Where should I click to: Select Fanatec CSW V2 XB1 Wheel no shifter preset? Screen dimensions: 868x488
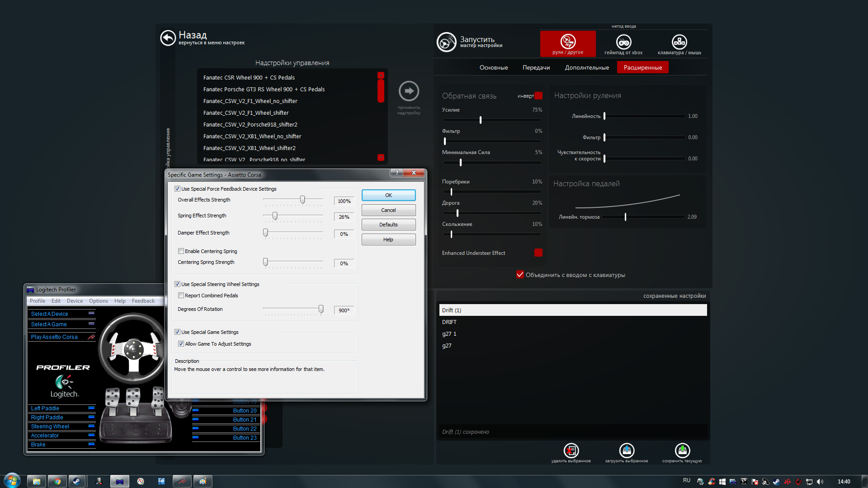251,136
